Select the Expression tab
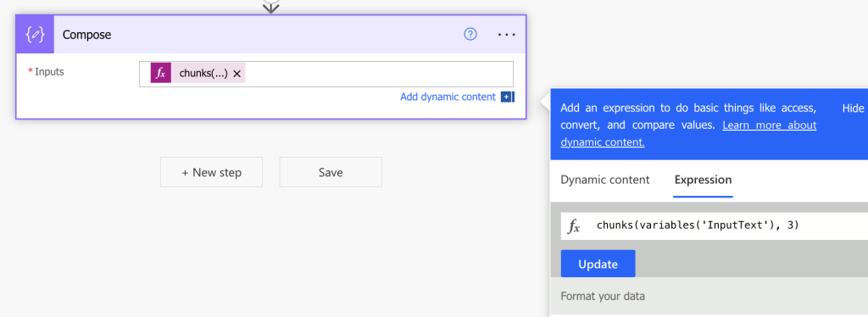Viewport: 868px width, 317px height. pyautogui.click(x=703, y=180)
